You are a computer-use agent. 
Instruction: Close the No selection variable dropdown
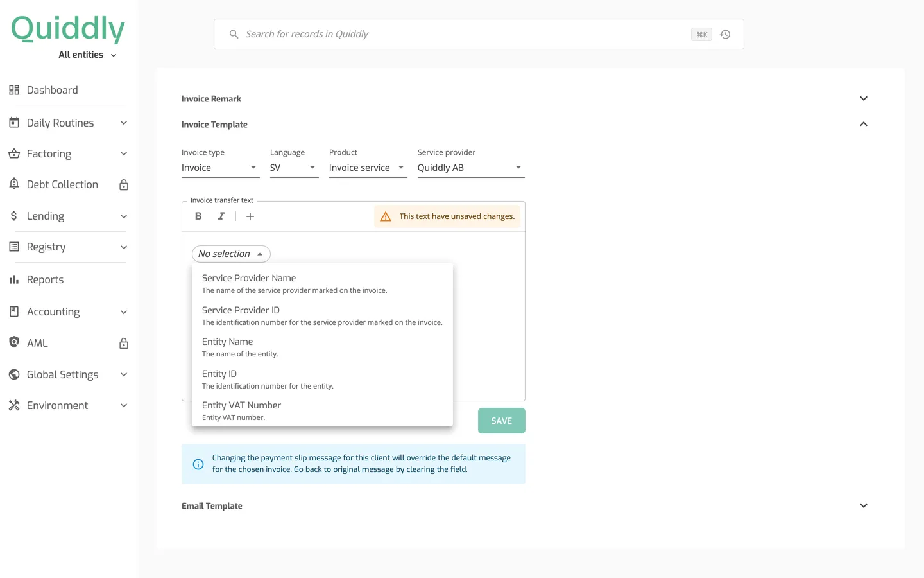click(231, 254)
